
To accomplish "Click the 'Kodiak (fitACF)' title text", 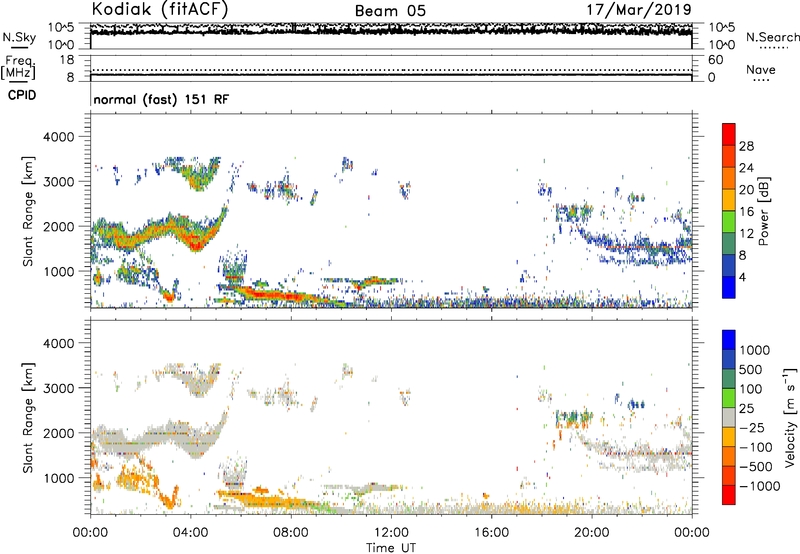I will (x=160, y=9).
